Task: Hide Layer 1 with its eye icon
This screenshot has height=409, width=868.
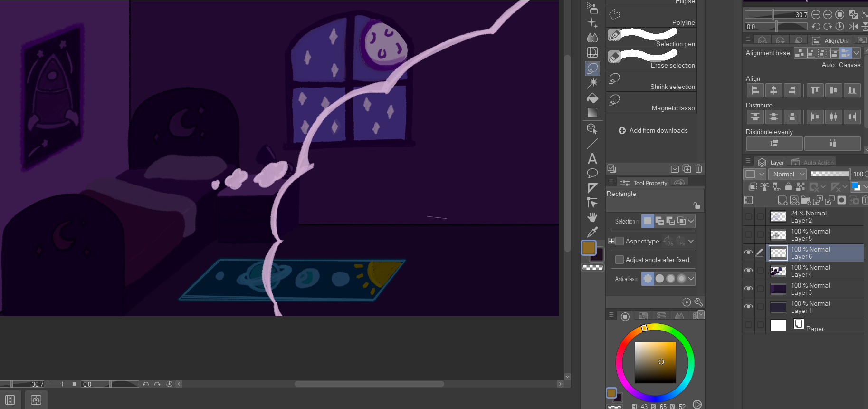Action: (x=748, y=307)
